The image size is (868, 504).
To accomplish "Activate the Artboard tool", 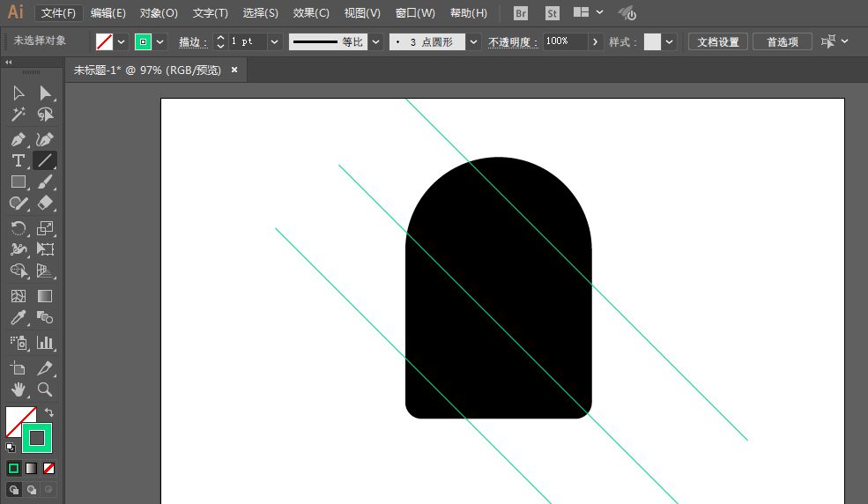I will click(x=19, y=368).
